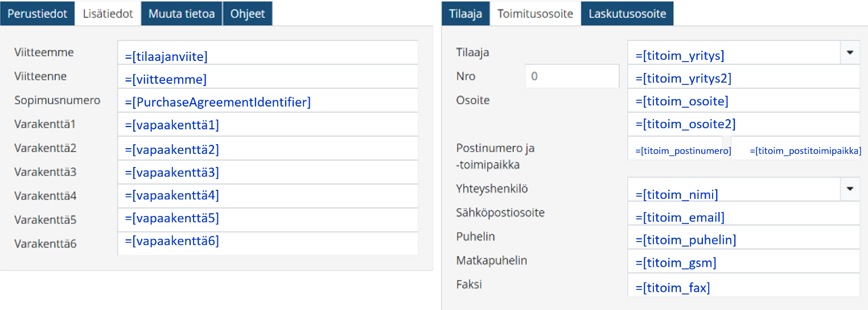Open the Muuta tietoa tab

click(x=182, y=14)
